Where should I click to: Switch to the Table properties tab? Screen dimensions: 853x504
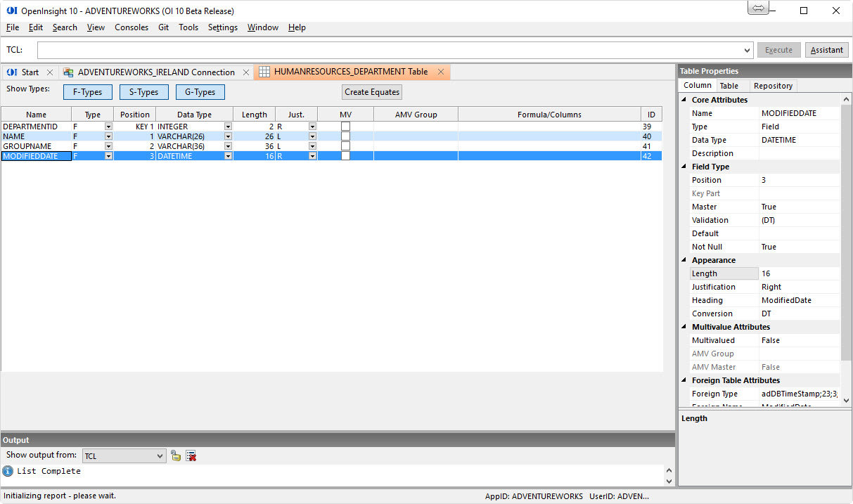tap(729, 86)
